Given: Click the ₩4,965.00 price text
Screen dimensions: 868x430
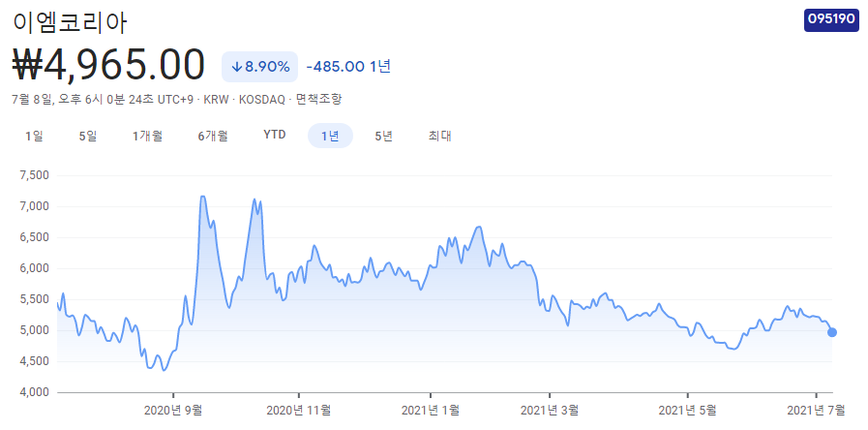Looking at the screenshot, I should [x=108, y=66].
